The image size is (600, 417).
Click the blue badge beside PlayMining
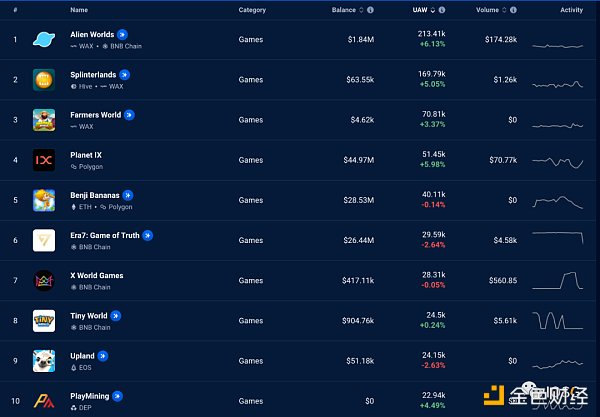[117, 396]
